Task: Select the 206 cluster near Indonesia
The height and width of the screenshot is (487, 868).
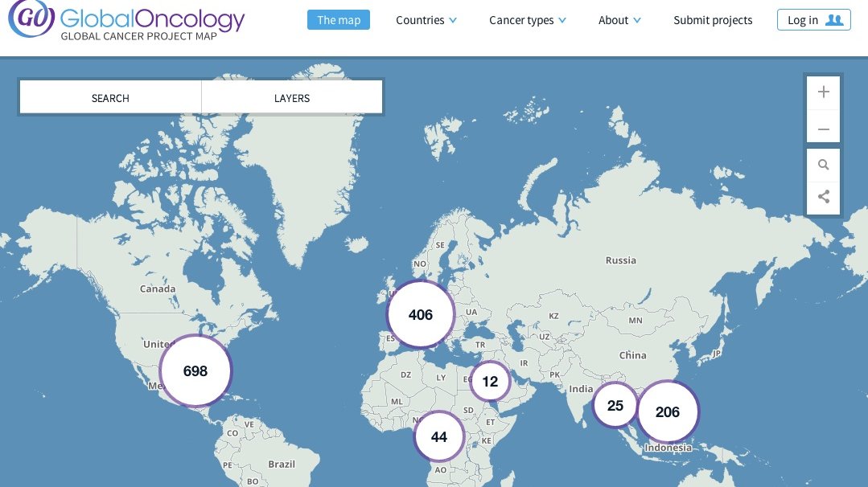Action: click(668, 411)
